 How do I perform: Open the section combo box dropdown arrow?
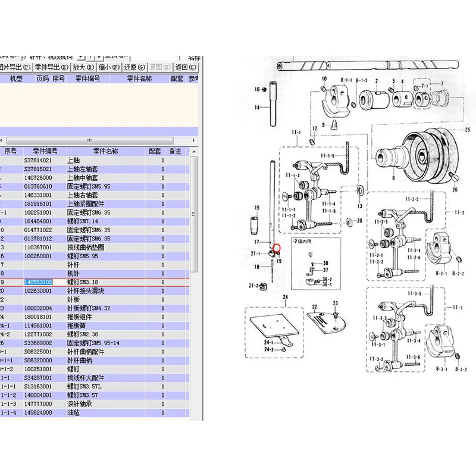(x=81, y=57)
